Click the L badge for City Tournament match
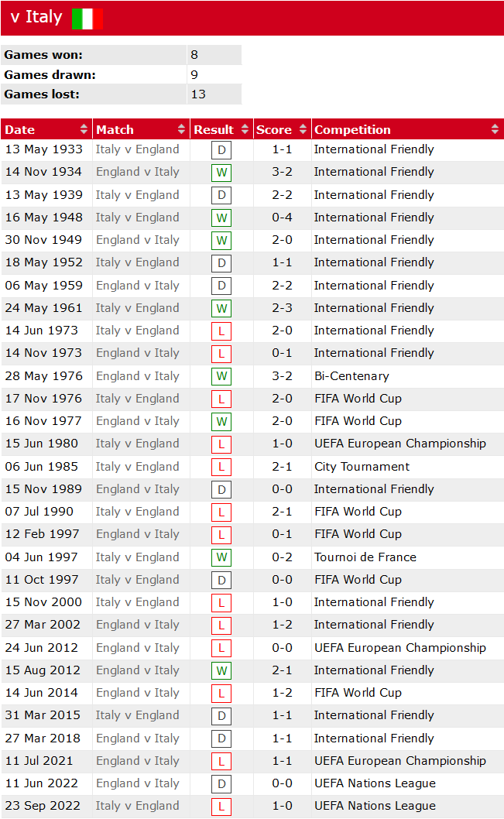 point(221,468)
